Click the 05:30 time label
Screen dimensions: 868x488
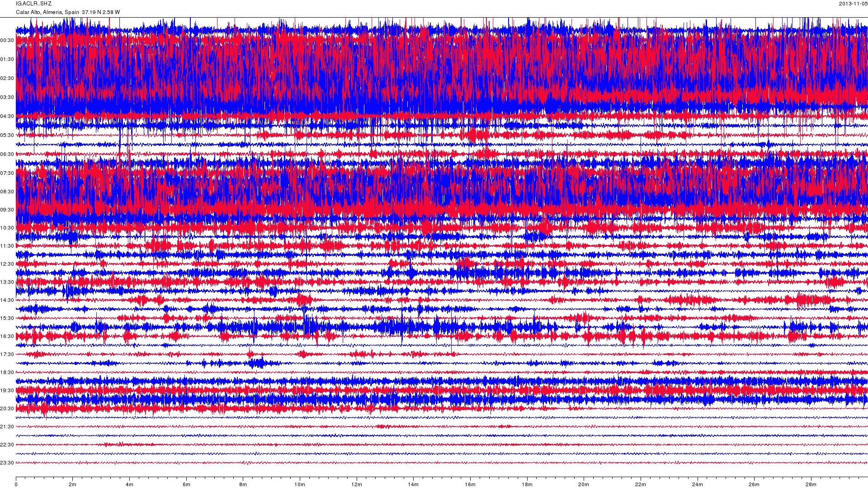click(7, 136)
